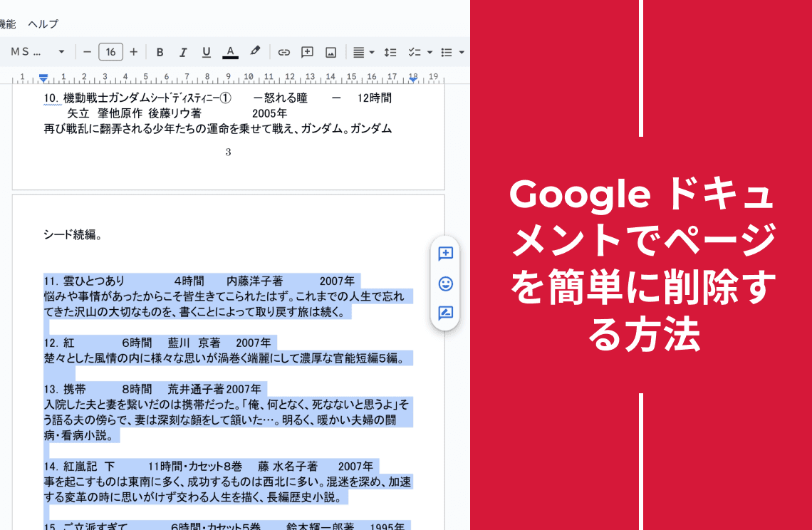Viewport: 812px width, 530px height.
Task: Add an emoji reaction from the side panel
Action: pos(446,284)
